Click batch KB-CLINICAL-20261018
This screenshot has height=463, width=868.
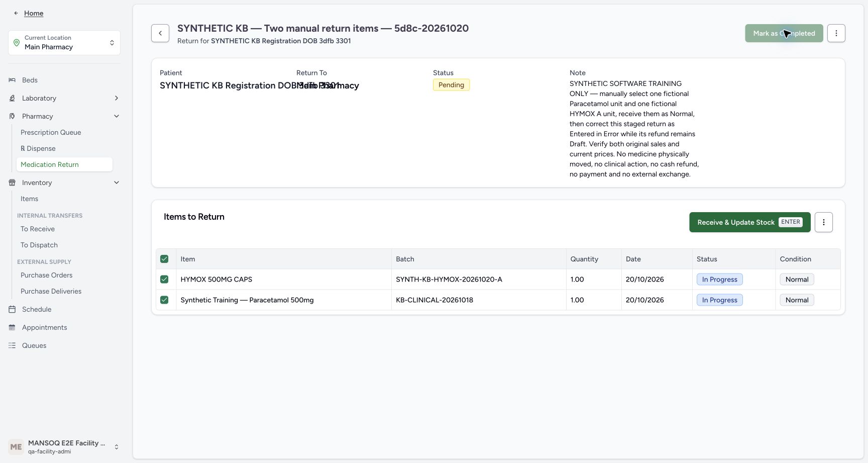(435, 300)
